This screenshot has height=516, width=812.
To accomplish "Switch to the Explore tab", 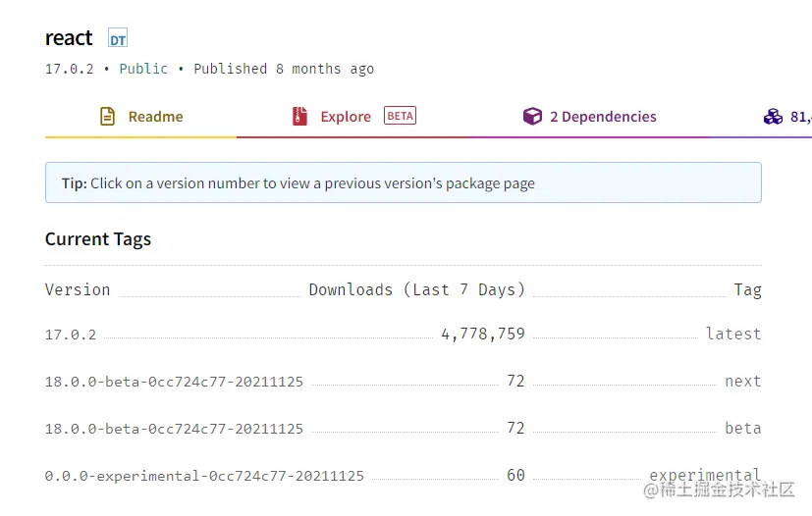I will 353,117.
